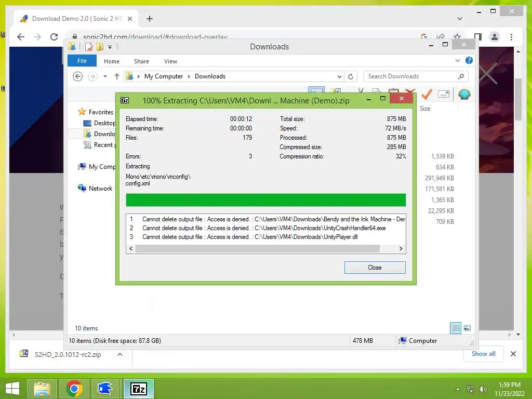
Task: Open Explorer recent locations dropdown arrow
Action: tap(105, 76)
